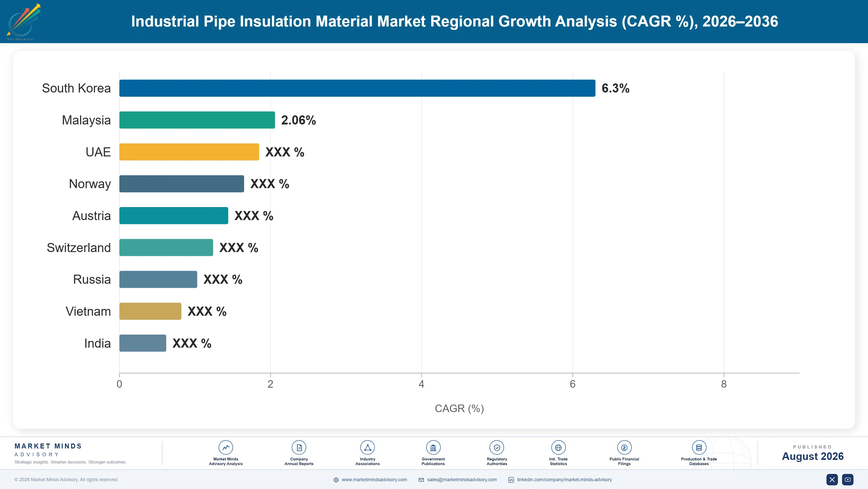Click the Government Publications building icon

click(x=433, y=447)
